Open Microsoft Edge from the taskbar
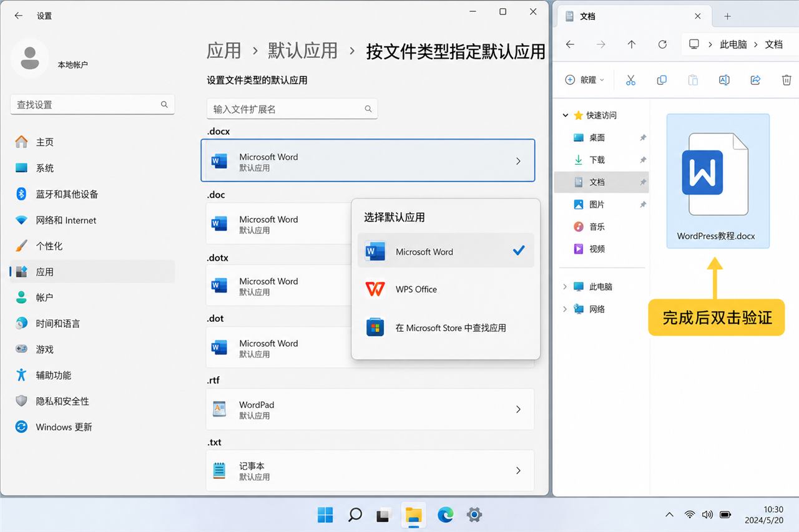The height and width of the screenshot is (532, 799). [445, 515]
